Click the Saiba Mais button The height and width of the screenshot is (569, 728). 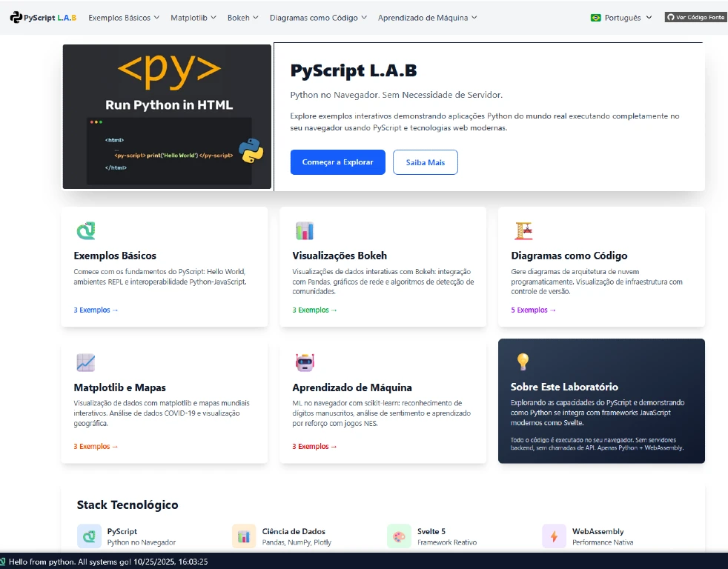click(x=426, y=162)
